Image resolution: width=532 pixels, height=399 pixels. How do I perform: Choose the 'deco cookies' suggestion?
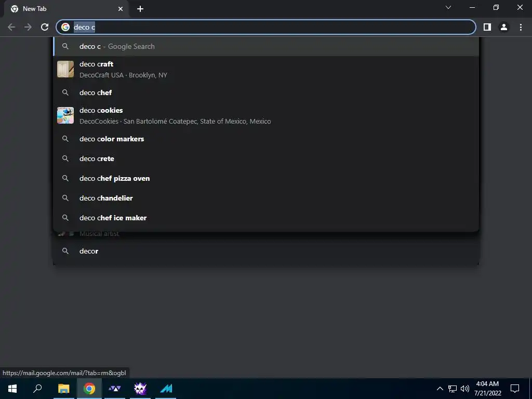pos(266,116)
